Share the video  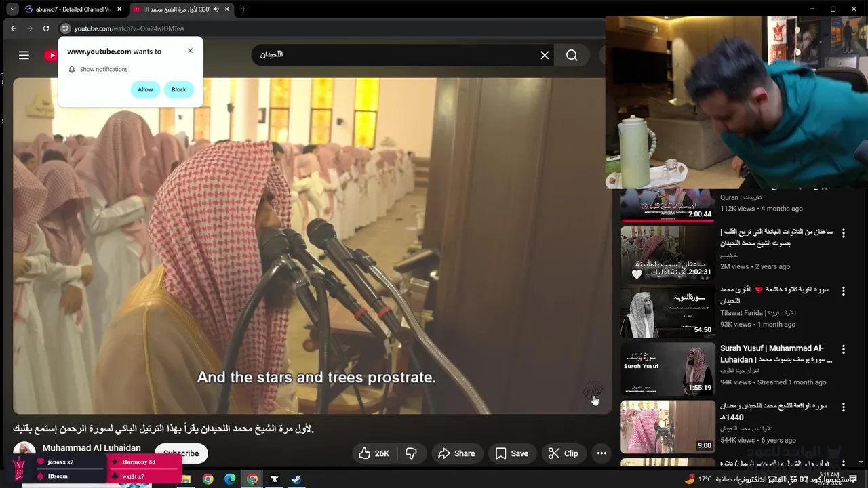click(x=456, y=453)
